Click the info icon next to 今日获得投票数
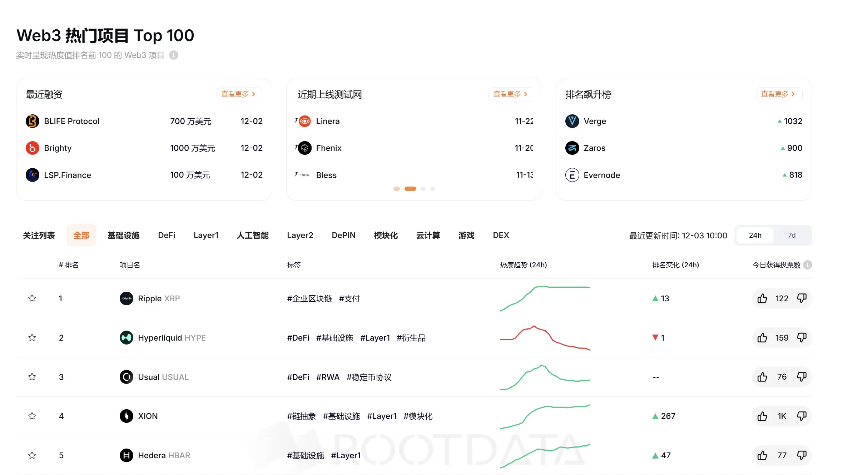Screen dimensions: 868x475 [808, 265]
